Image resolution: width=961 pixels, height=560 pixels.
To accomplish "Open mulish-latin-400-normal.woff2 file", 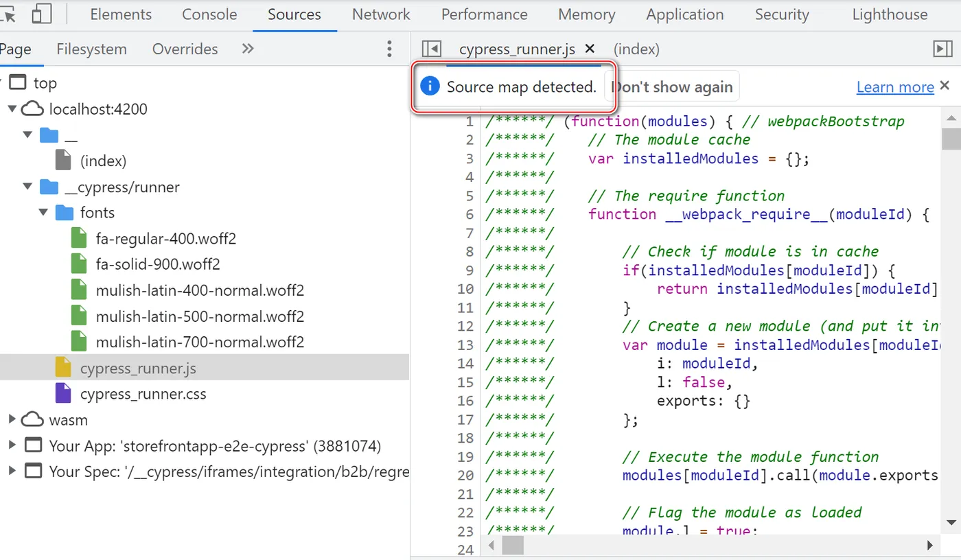I will (x=200, y=290).
